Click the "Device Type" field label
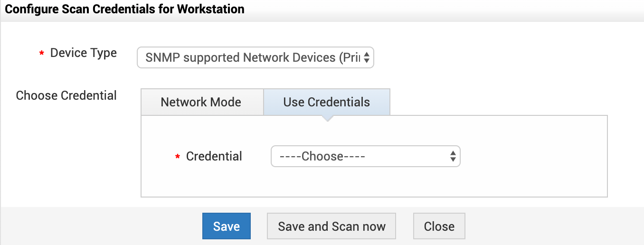The width and height of the screenshot is (644, 245). tap(84, 53)
